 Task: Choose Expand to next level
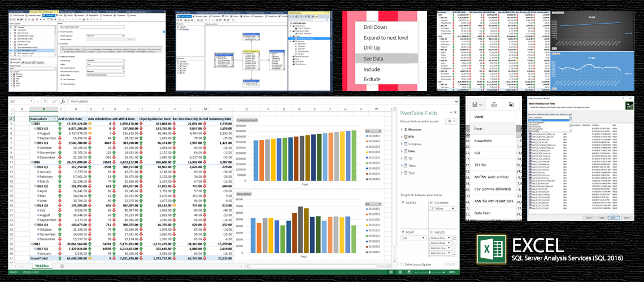click(386, 38)
